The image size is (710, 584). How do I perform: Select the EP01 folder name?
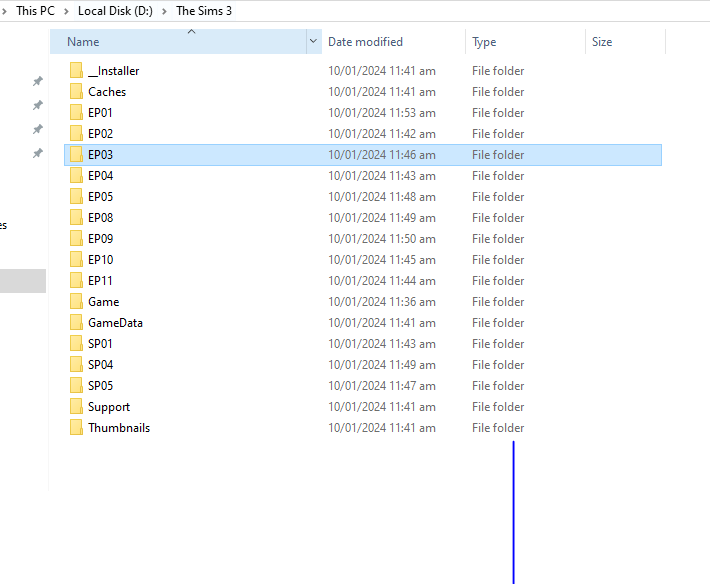pos(100,113)
